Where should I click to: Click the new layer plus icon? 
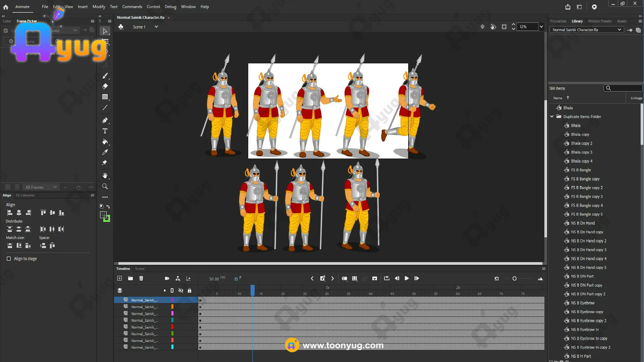pyautogui.click(x=119, y=278)
